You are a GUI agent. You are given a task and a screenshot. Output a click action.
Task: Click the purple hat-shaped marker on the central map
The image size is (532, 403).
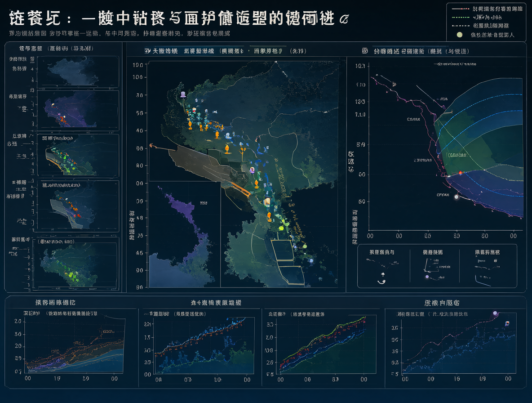(x=183, y=94)
